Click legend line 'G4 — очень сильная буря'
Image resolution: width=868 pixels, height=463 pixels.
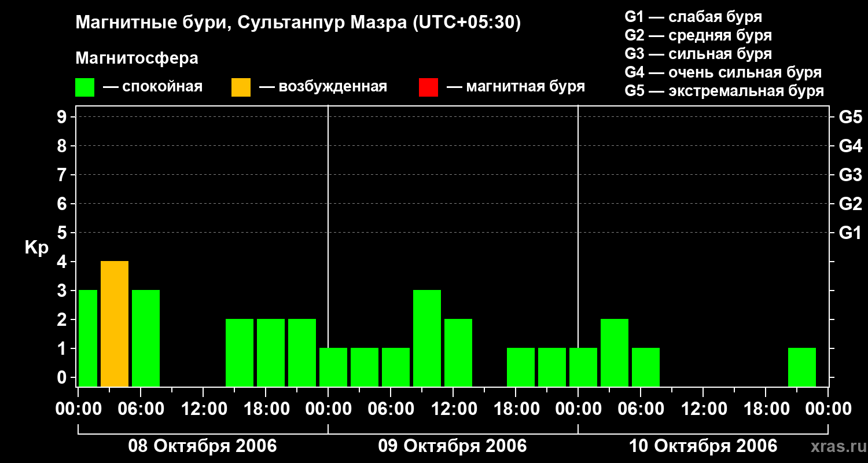(723, 72)
